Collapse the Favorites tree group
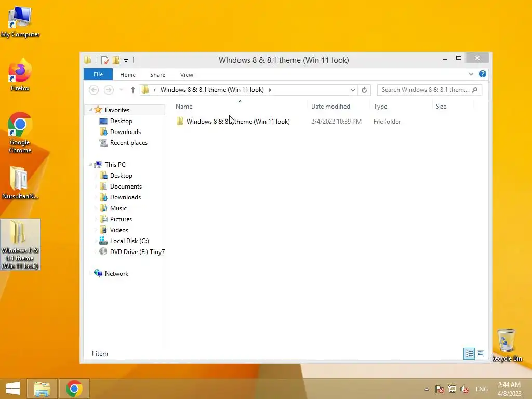 point(90,110)
